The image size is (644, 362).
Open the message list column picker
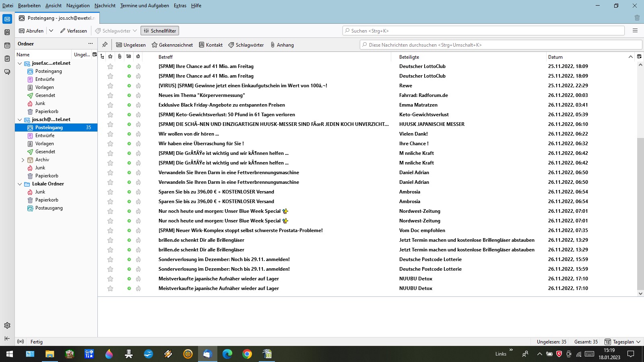pyautogui.click(x=639, y=56)
